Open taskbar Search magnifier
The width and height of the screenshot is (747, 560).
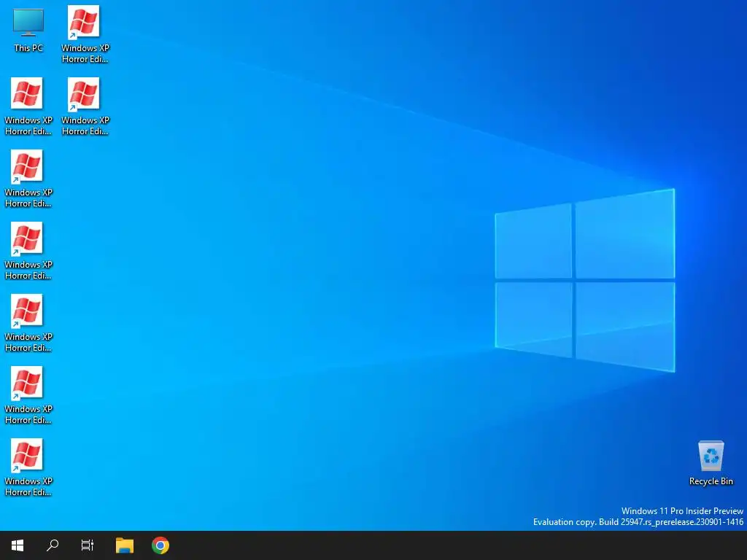53,545
